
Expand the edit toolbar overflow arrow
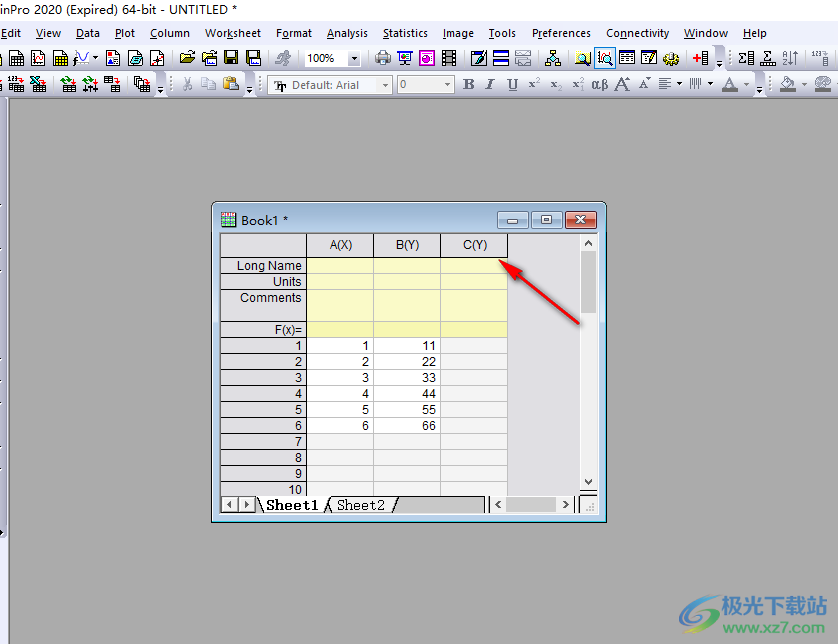click(249, 90)
